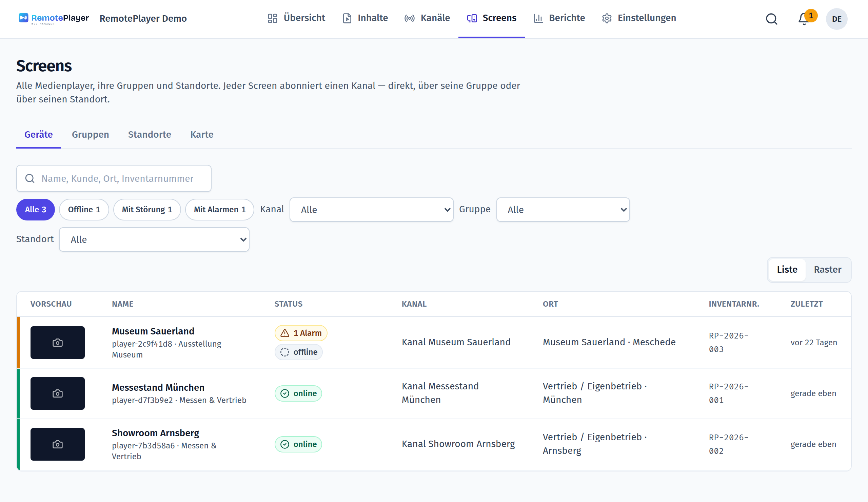Switch to the Standorte tab
The width and height of the screenshot is (868, 502).
point(150,135)
